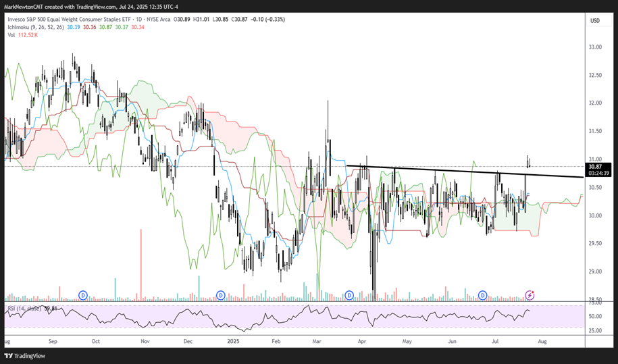Click the dividend D marker near late December
This screenshot has width=618, height=364.
220,295
